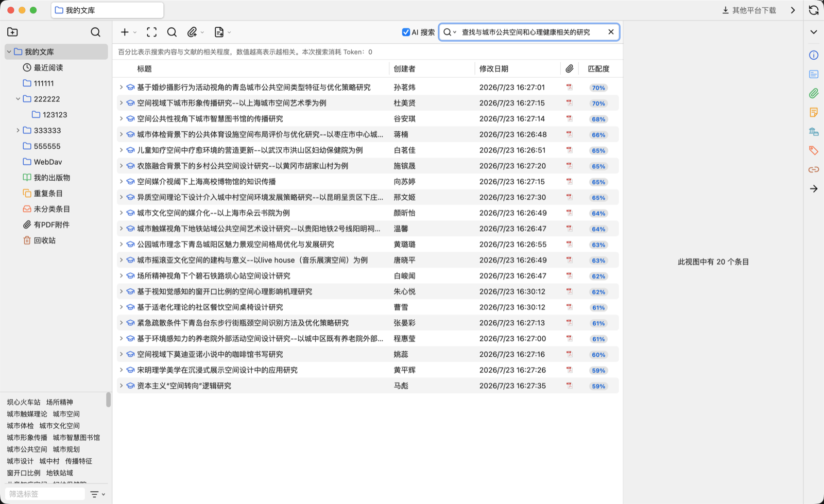Click the attachment column header paperclip

click(569, 68)
